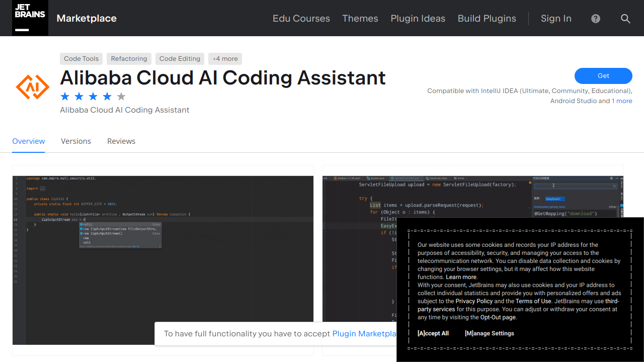
Task: Click [M]anage Settings for cookies
Action: pyautogui.click(x=490, y=333)
